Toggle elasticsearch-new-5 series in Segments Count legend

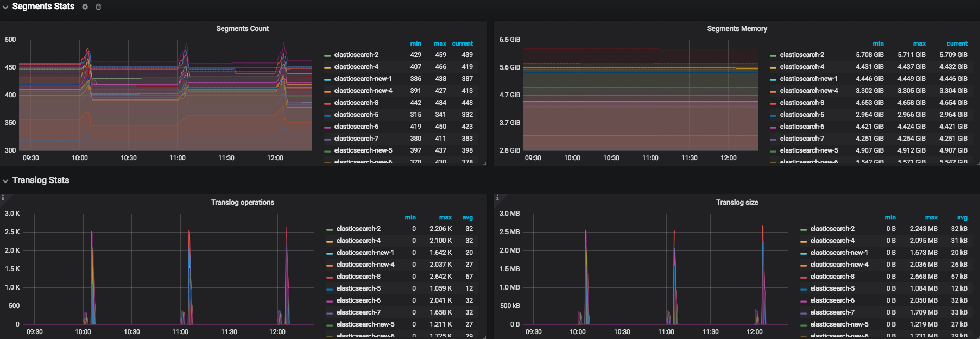363,150
